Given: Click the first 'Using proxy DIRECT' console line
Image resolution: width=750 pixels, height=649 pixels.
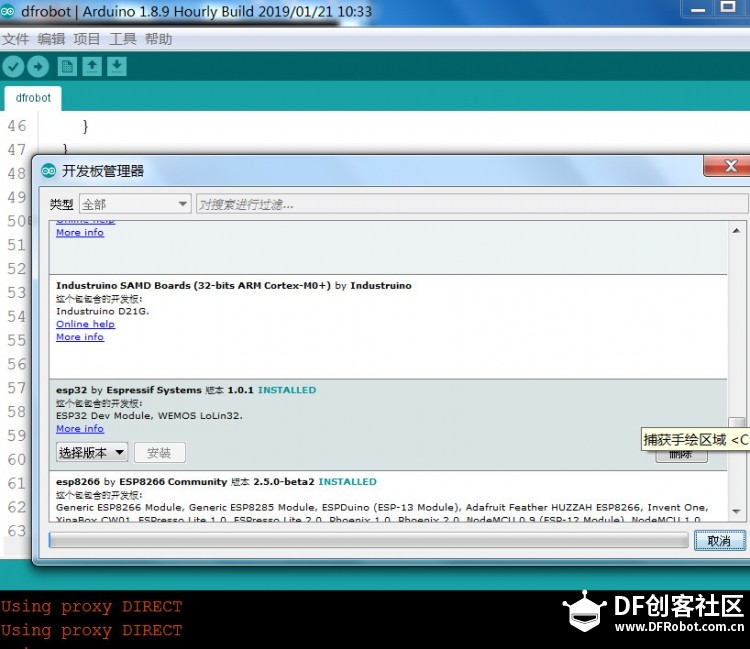Looking at the screenshot, I should click(91, 606).
